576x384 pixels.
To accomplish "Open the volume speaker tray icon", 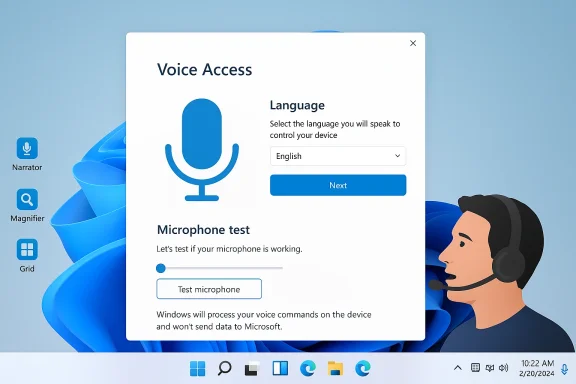I will (504, 367).
